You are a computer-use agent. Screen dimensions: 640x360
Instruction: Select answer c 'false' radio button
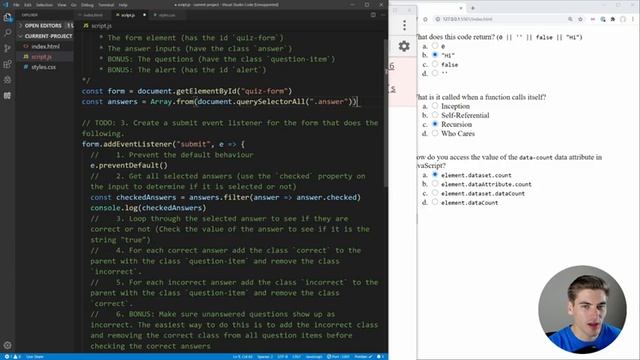point(435,64)
